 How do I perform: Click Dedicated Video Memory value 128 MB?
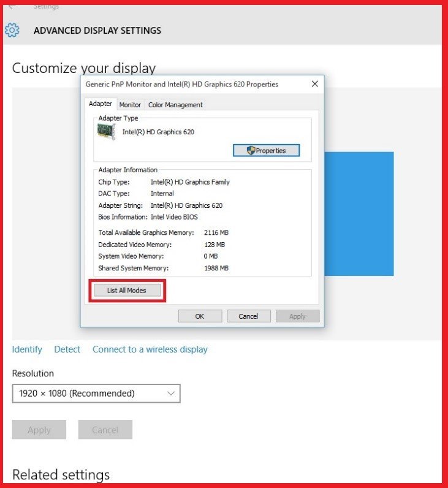[215, 245]
